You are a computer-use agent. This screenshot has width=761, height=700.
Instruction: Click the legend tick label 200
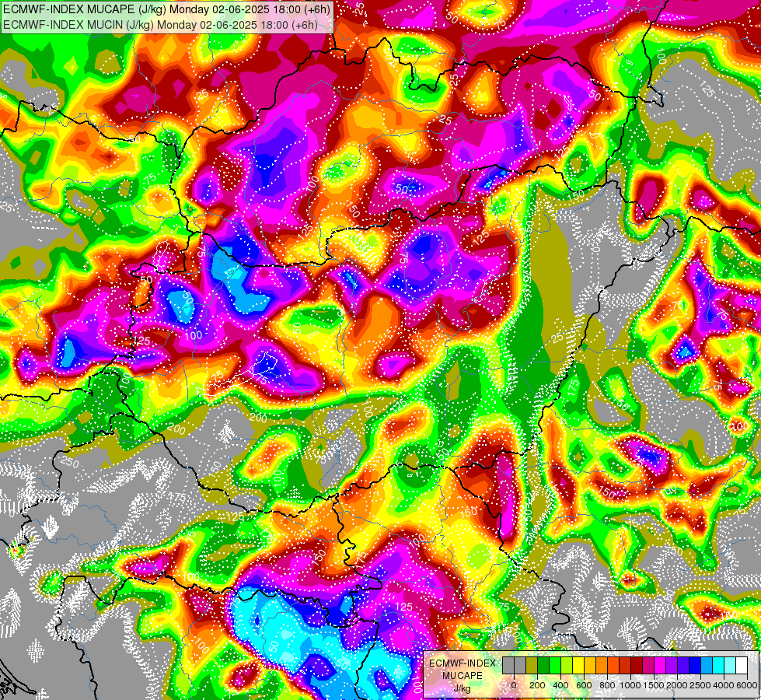[x=537, y=685]
